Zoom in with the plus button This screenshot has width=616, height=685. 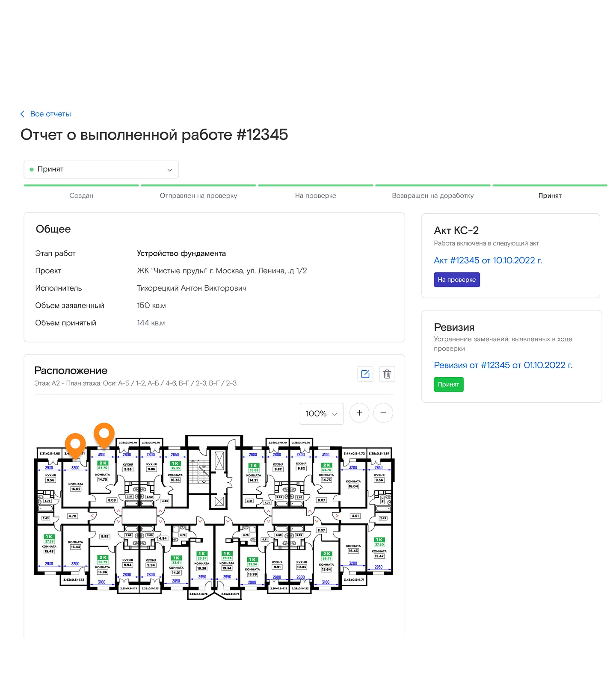(359, 413)
